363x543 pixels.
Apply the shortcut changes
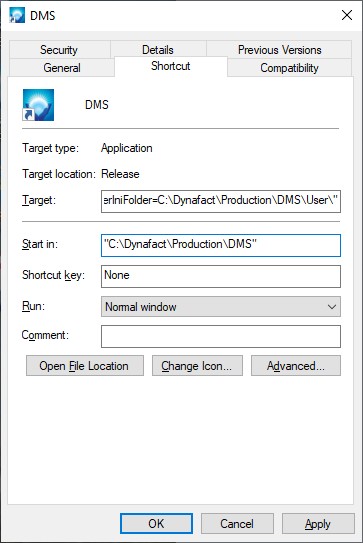(318, 524)
